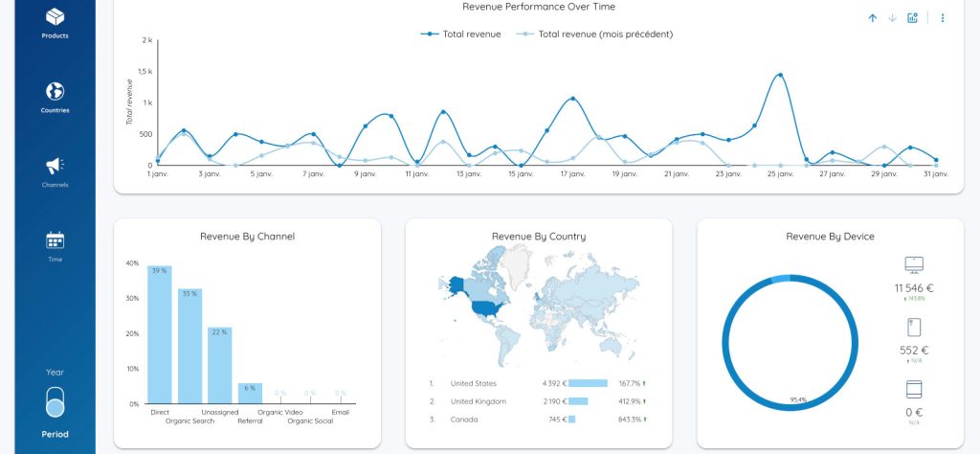This screenshot has width=980, height=454.
Task: Open the Time calendar icon
Action: 55,239
